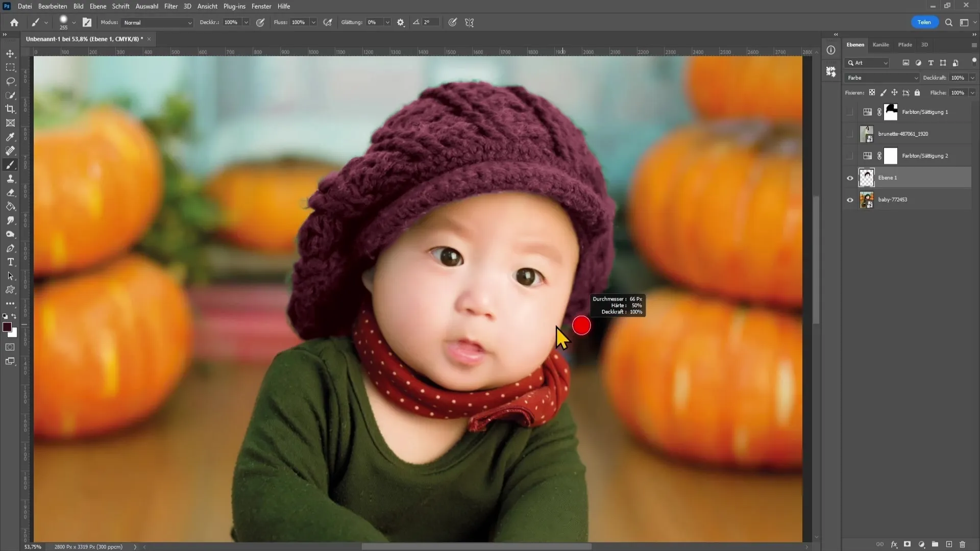Toggle pressure for opacity button
The width and height of the screenshot is (980, 551).
pos(260,22)
